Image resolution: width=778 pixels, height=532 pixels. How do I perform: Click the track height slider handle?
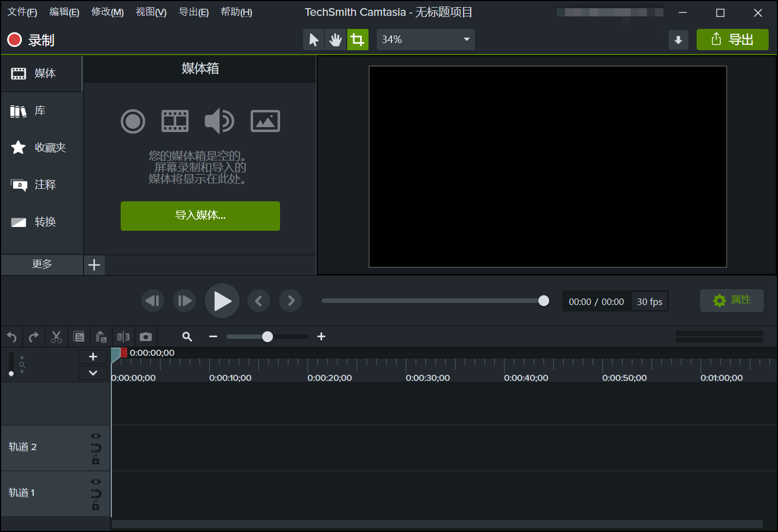(x=11, y=374)
